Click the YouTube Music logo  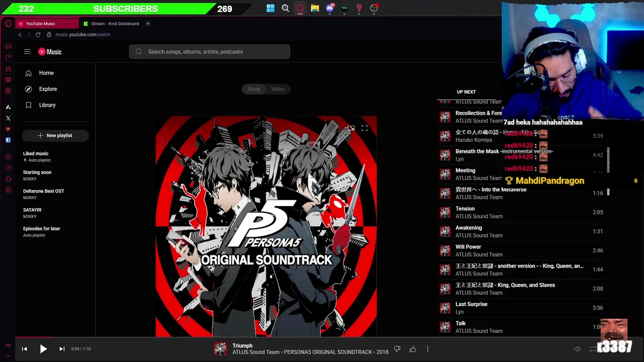50,52
